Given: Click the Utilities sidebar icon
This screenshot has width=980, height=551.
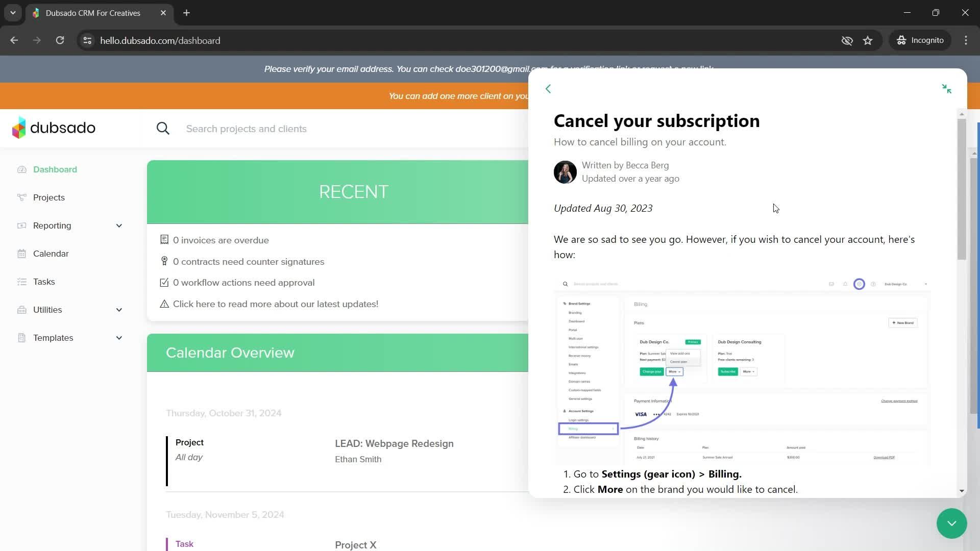Looking at the screenshot, I should click(21, 310).
